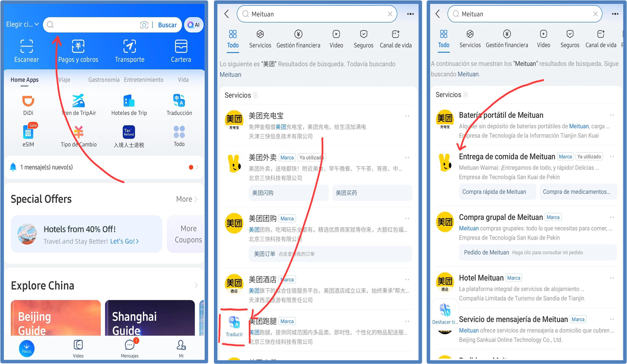Open the 美团跑腿 service result

pyautogui.click(x=318, y=331)
